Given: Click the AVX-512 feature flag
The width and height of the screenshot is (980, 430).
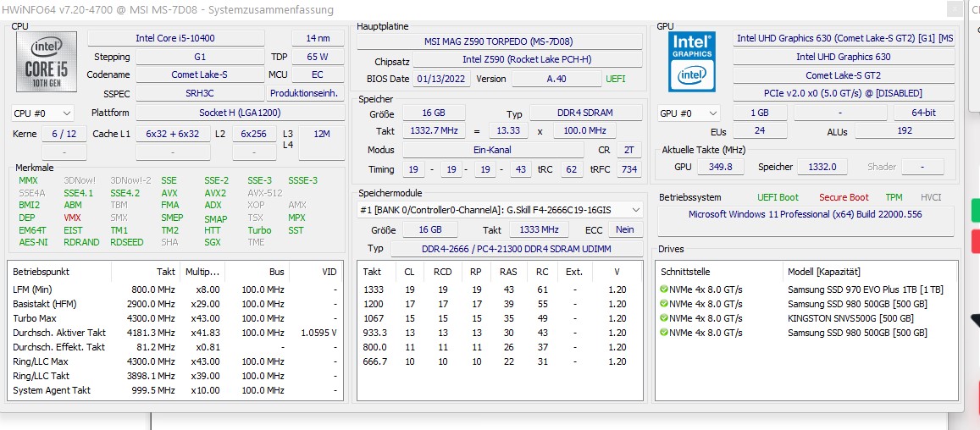Looking at the screenshot, I should pyautogui.click(x=265, y=193).
